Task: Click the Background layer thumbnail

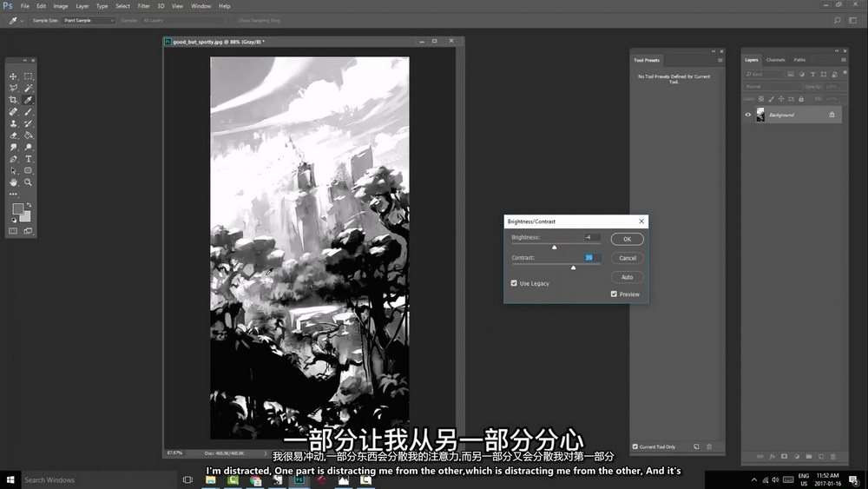Action: click(x=760, y=115)
